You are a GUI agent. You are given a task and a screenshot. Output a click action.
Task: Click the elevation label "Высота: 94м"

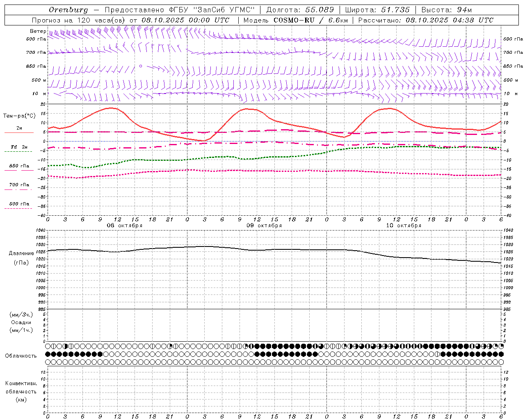click(x=447, y=10)
